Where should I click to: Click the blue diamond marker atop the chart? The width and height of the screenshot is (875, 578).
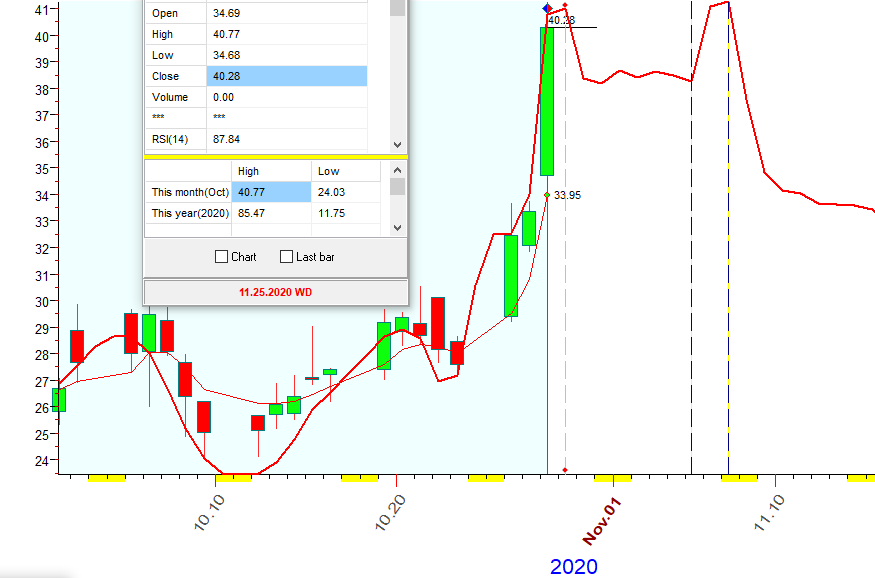coord(546,8)
